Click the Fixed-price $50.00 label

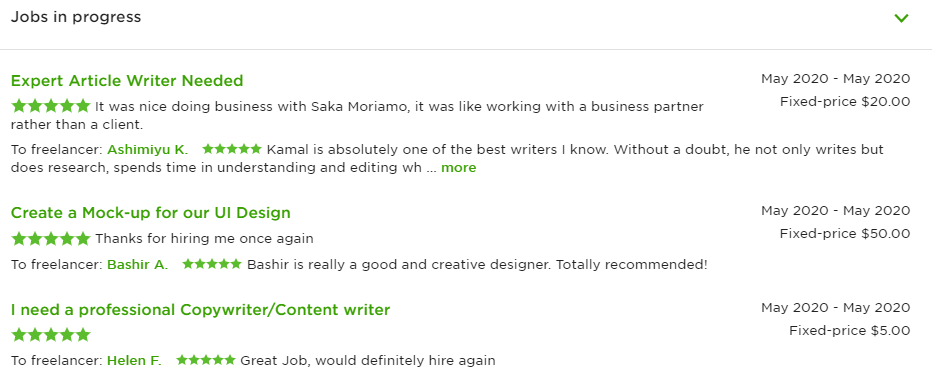845,234
